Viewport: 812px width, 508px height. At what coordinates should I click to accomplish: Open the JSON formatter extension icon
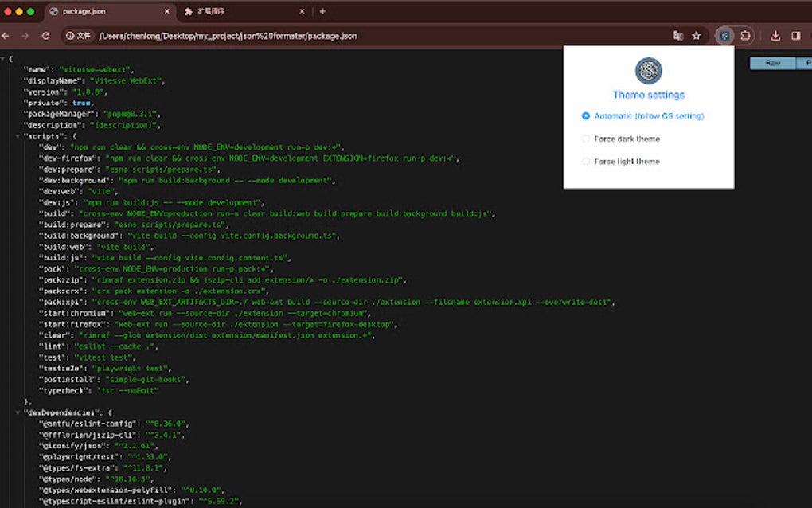(x=724, y=36)
